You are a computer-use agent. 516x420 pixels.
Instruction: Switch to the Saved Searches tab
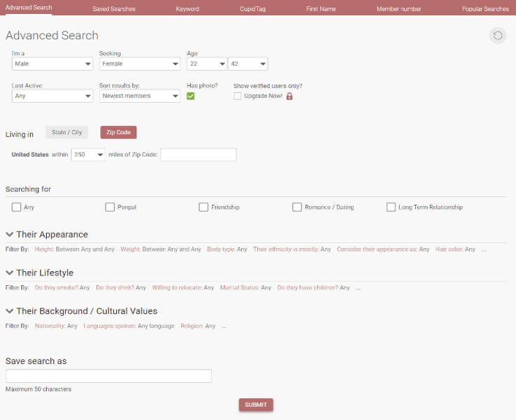tap(114, 9)
